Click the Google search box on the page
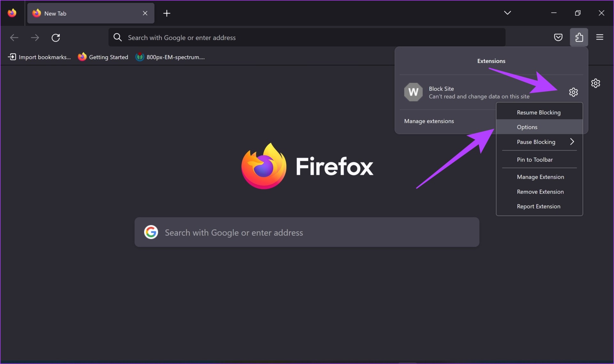Image resolution: width=614 pixels, height=364 pixels. (x=307, y=232)
